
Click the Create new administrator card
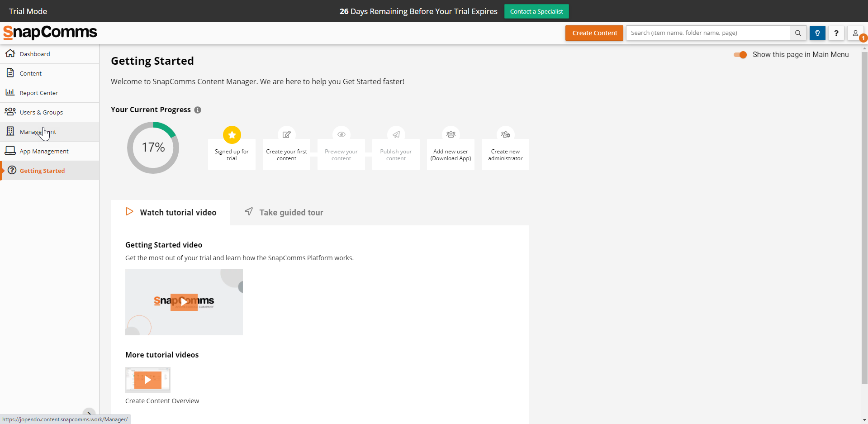505,154
